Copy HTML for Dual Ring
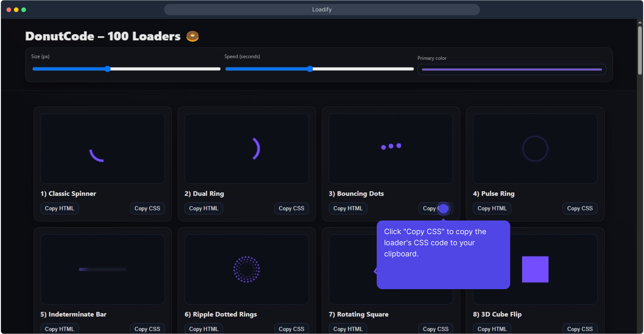This screenshot has height=334, width=644. pyautogui.click(x=204, y=208)
